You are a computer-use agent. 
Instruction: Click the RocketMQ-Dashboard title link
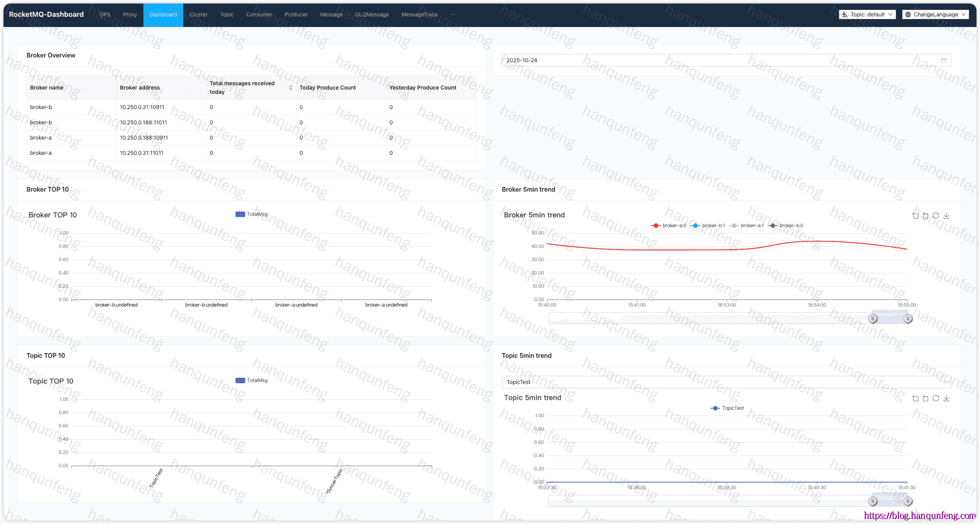click(x=46, y=14)
